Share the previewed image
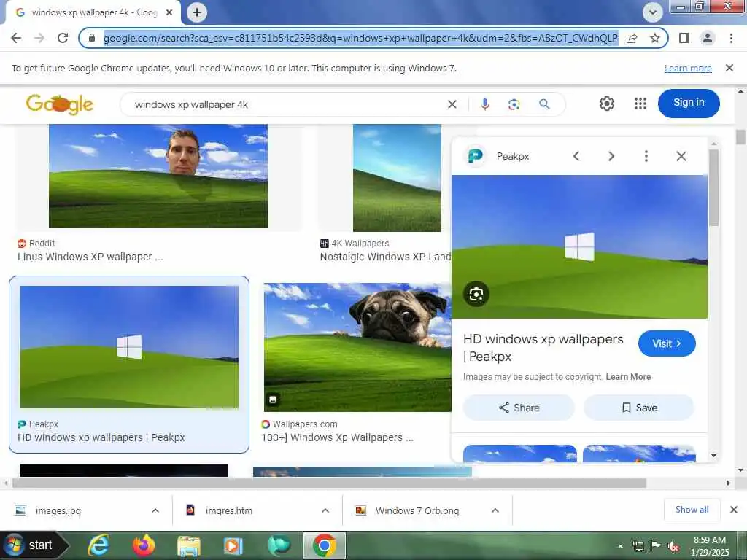 519,408
